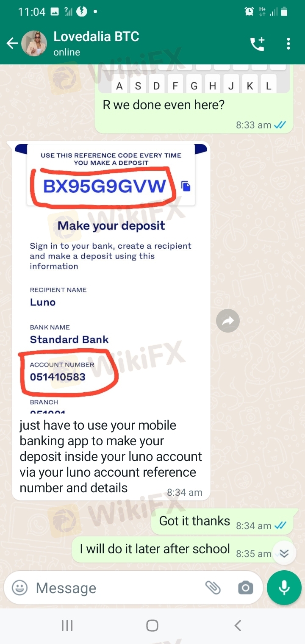Jump to latest messages with double-chevron button
The width and height of the screenshot is (305, 644).
pos(284,553)
